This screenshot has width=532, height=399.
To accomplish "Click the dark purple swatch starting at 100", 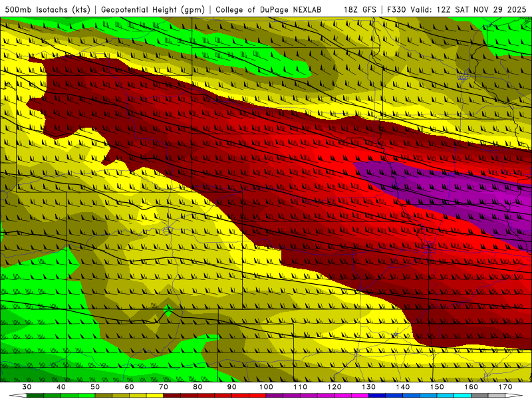I will tap(275, 395).
